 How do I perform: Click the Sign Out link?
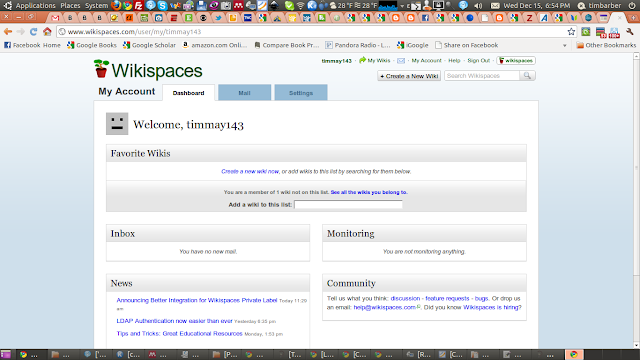click(478, 60)
